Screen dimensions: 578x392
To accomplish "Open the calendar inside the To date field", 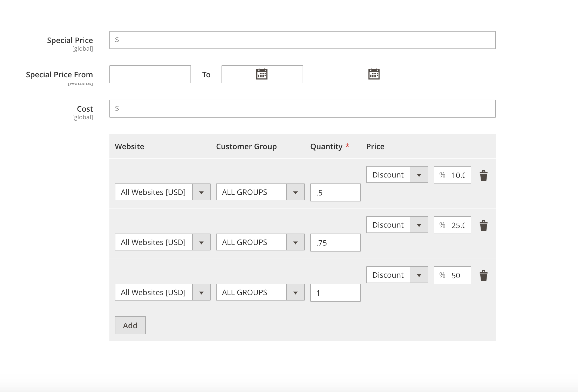I will tap(262, 74).
